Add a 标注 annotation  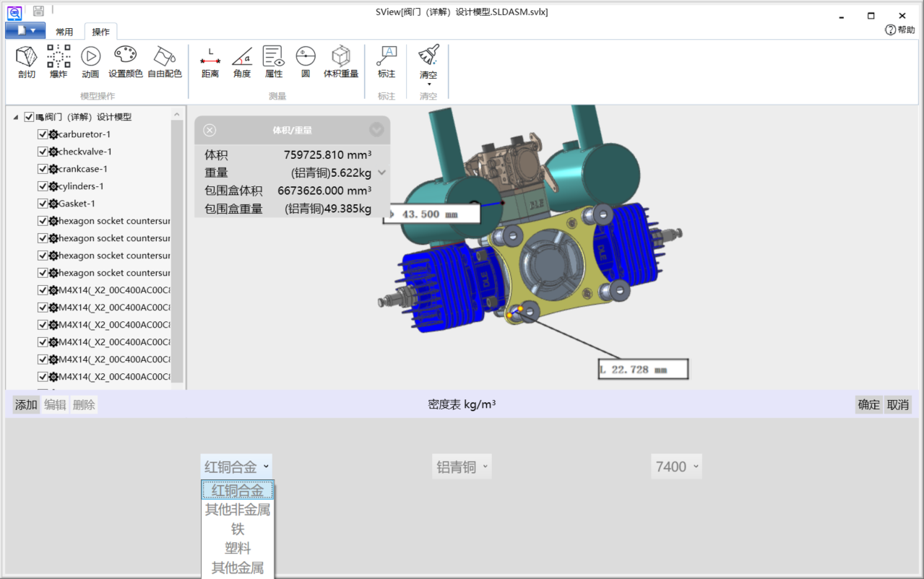pos(387,62)
